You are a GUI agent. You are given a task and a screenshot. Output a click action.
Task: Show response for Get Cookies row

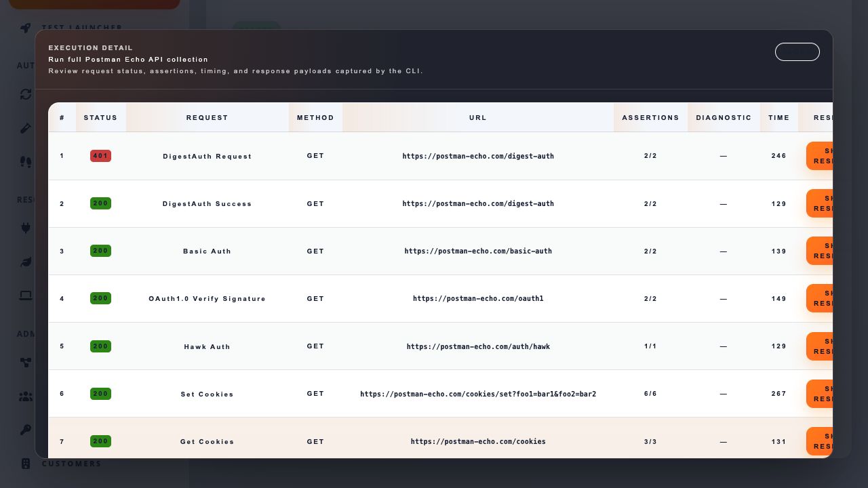(819, 441)
